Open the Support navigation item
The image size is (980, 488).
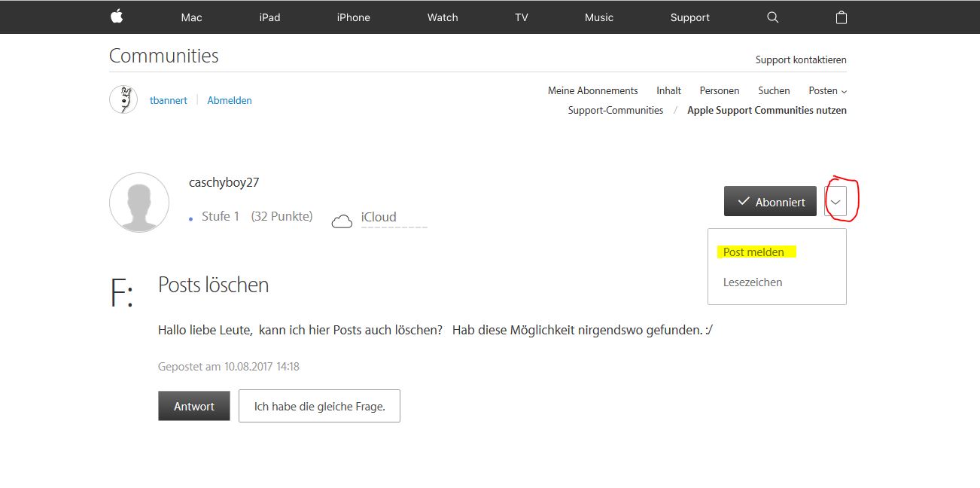pyautogui.click(x=690, y=17)
